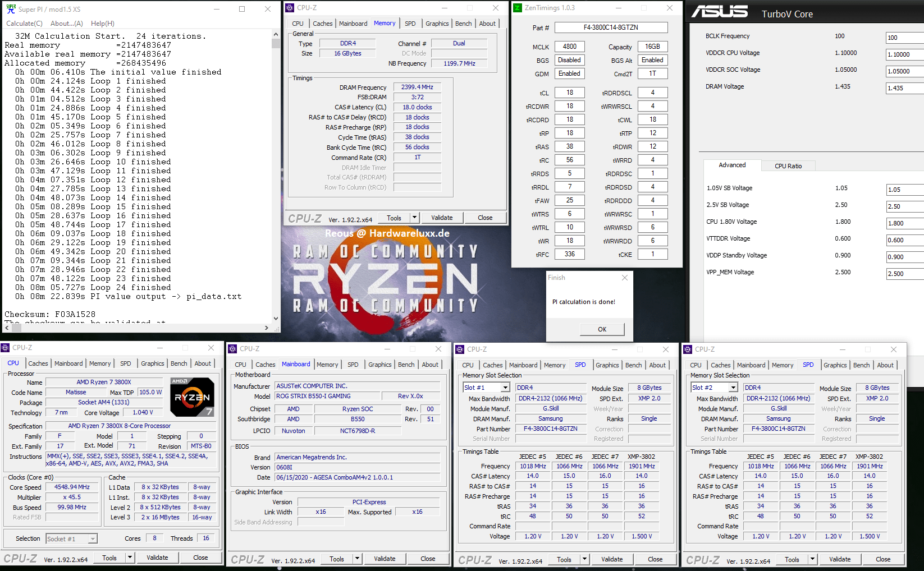Click the Super PI scroll-up arrow

(x=276, y=34)
